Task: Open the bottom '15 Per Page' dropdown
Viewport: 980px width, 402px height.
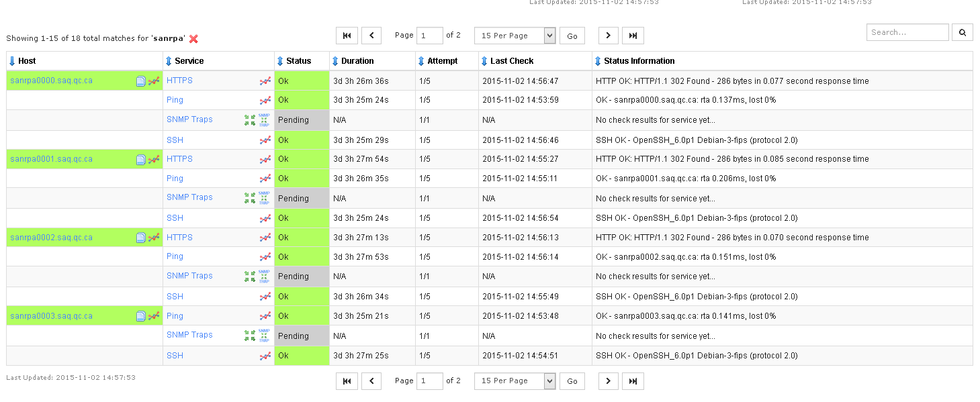Action: [515, 381]
